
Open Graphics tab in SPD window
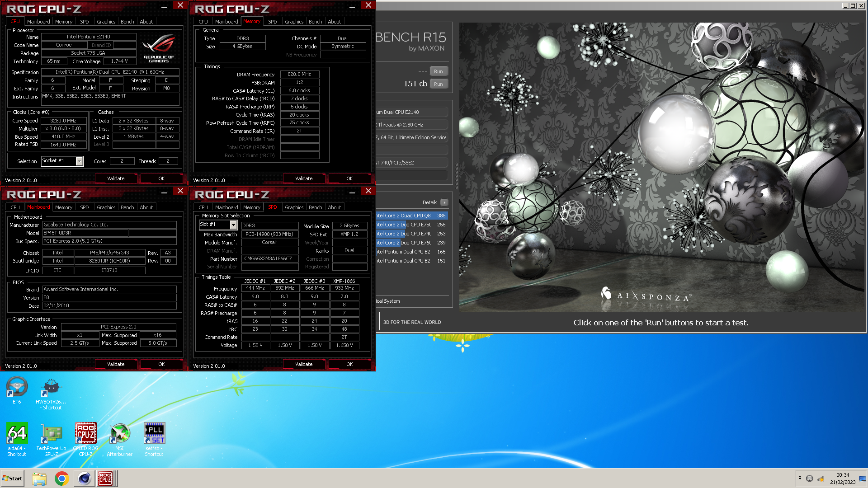click(x=294, y=207)
